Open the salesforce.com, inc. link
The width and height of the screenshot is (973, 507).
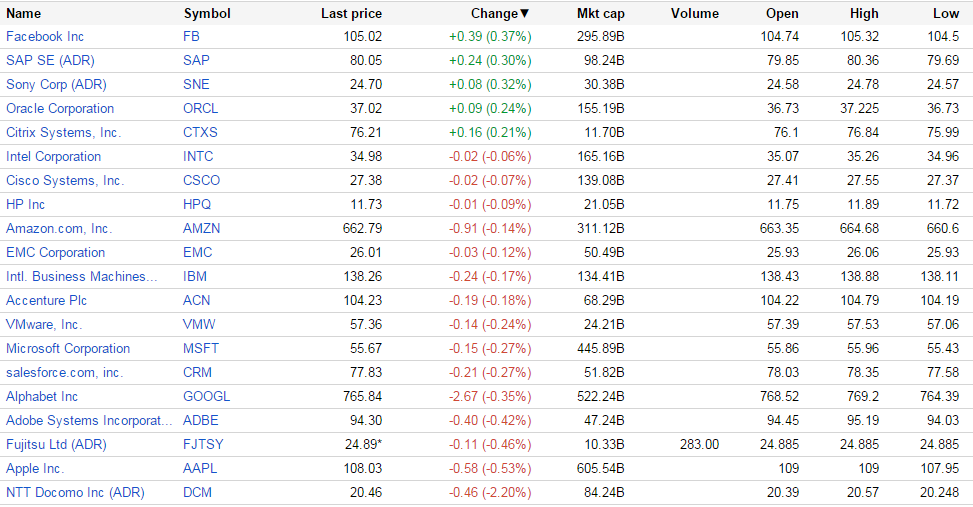click(65, 372)
